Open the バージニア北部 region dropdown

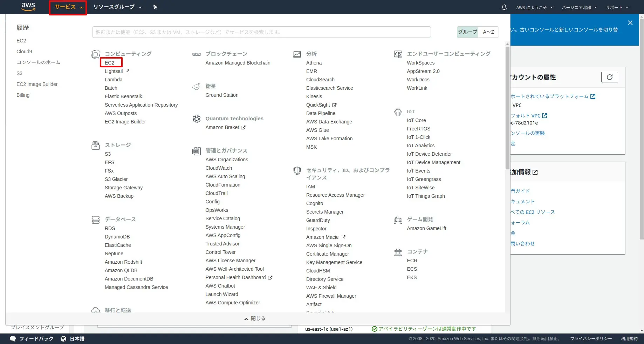(579, 7)
